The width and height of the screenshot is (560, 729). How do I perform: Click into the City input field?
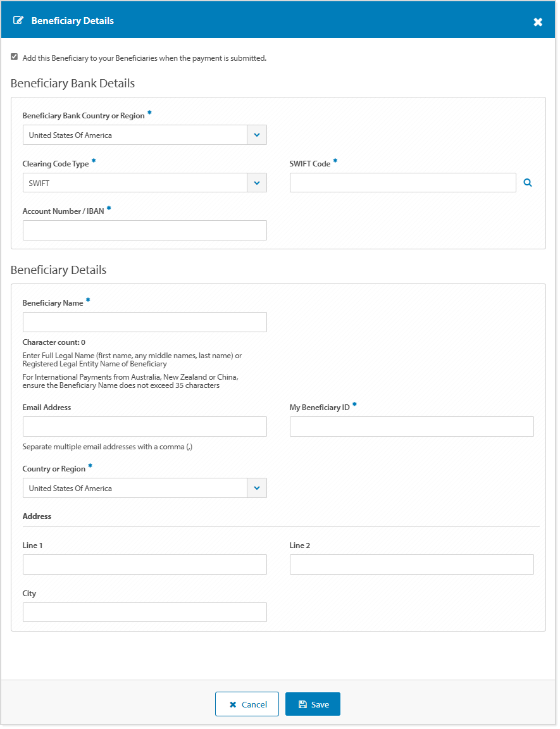pyautogui.click(x=144, y=612)
